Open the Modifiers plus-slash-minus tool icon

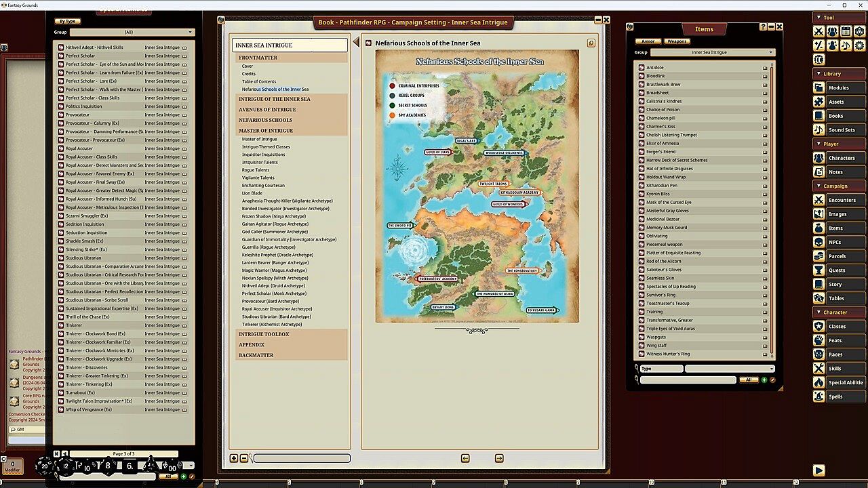[x=818, y=45]
